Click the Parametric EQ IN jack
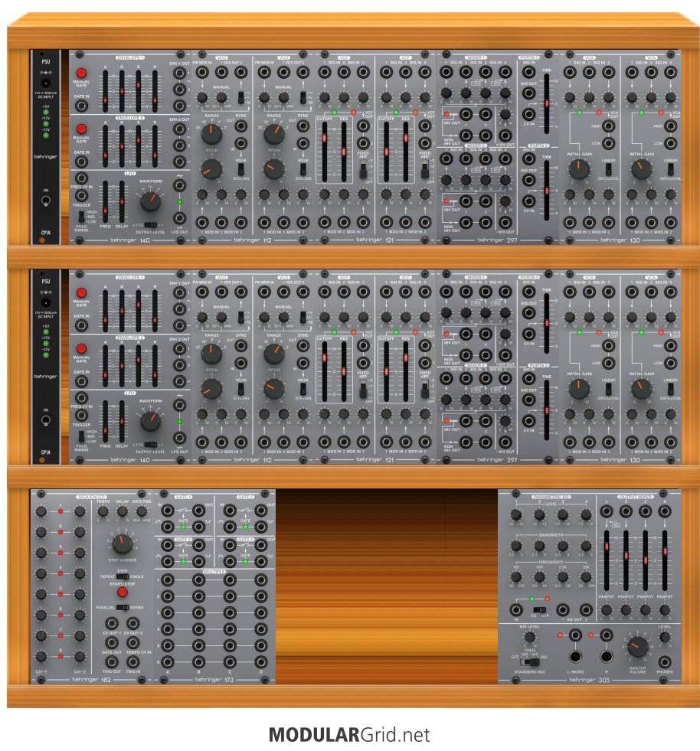 [x=516, y=609]
